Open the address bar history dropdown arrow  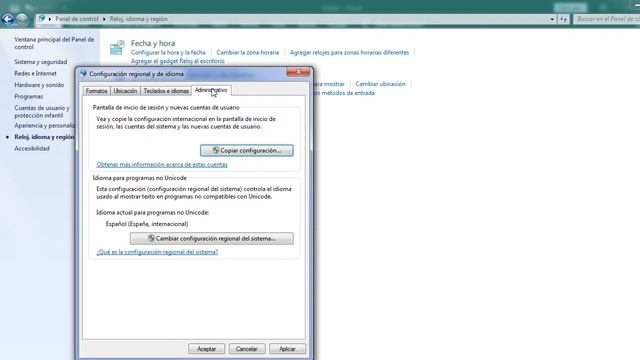[552, 19]
